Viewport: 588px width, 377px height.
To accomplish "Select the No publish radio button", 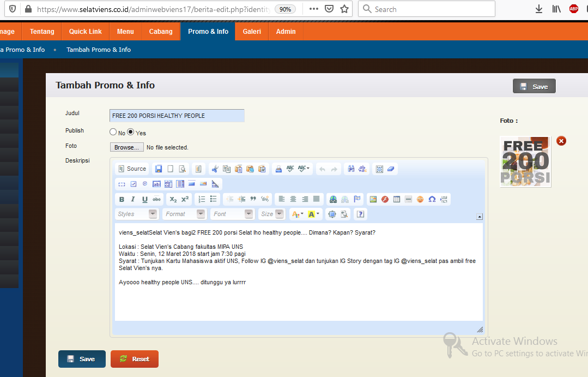I will (113, 132).
